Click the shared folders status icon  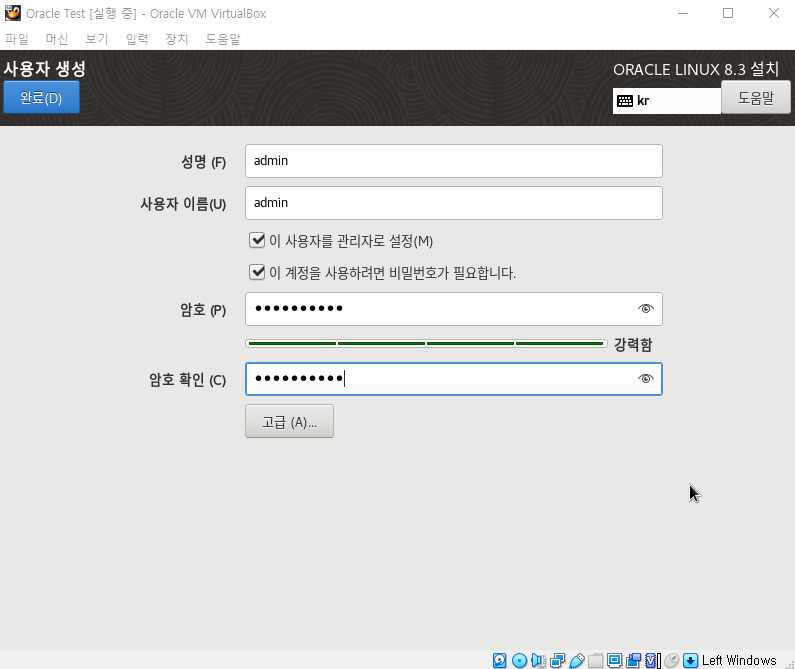595,660
